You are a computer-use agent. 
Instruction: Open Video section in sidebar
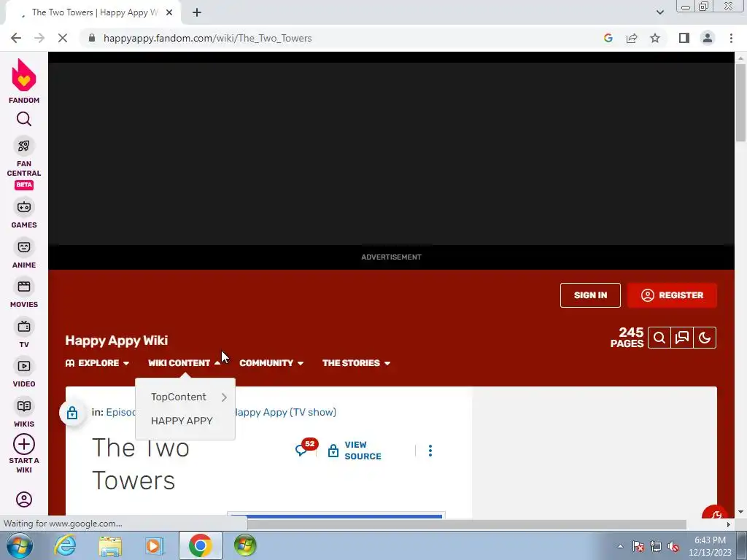24,373
